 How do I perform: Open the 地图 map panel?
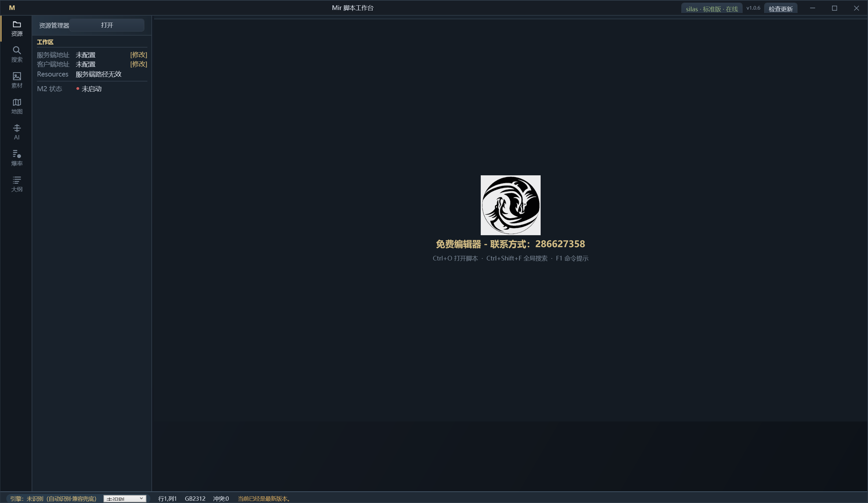[17, 106]
